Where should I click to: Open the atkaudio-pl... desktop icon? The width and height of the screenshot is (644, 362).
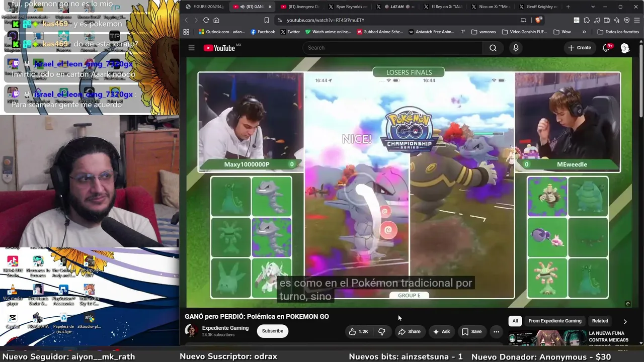(89, 321)
